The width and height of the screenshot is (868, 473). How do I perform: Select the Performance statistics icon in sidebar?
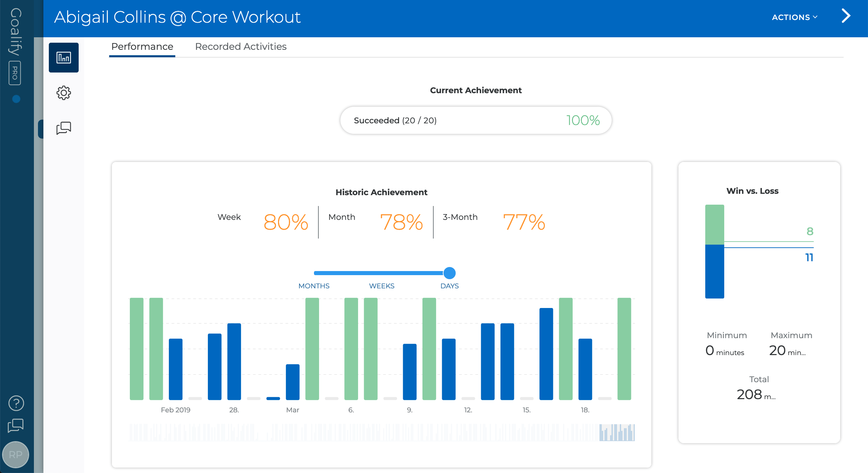coord(63,58)
